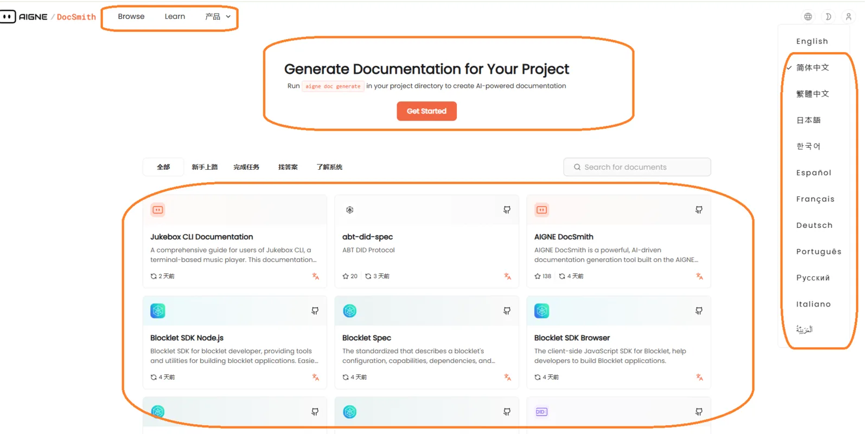Switch to the 全部 tab

pyautogui.click(x=163, y=167)
